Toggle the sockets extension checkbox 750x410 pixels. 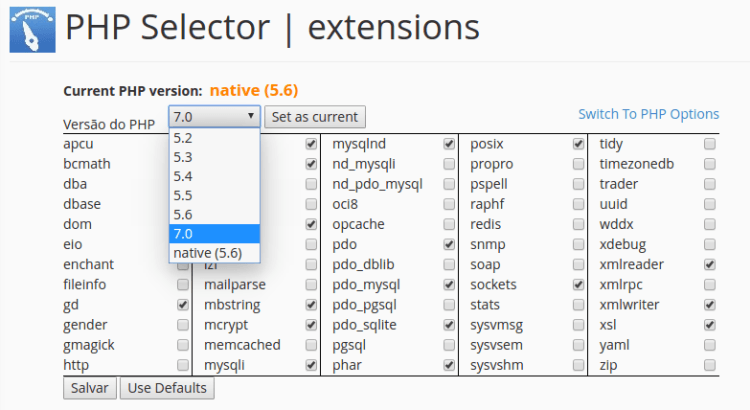tap(578, 284)
